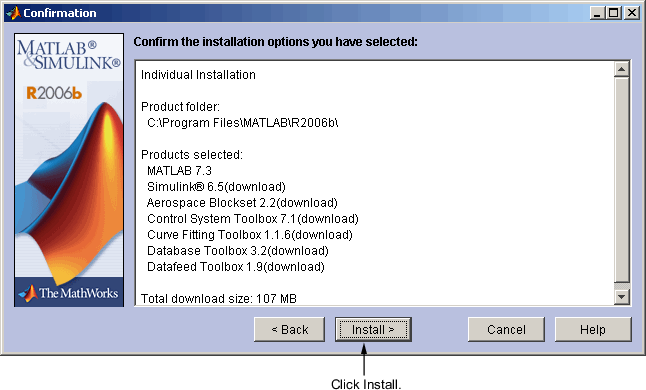Go to the previous step with the Back button
This screenshot has width=646, height=390.
point(289,329)
